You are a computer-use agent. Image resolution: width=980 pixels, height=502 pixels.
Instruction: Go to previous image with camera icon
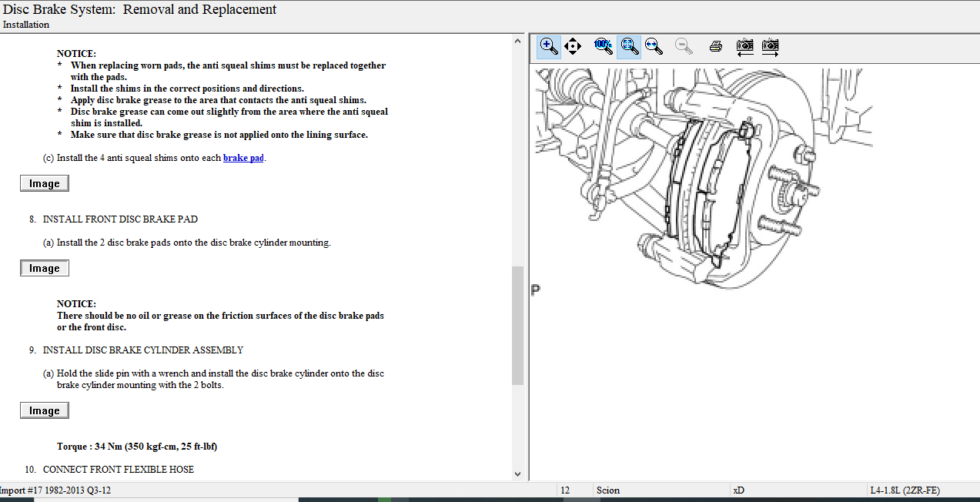(x=744, y=46)
